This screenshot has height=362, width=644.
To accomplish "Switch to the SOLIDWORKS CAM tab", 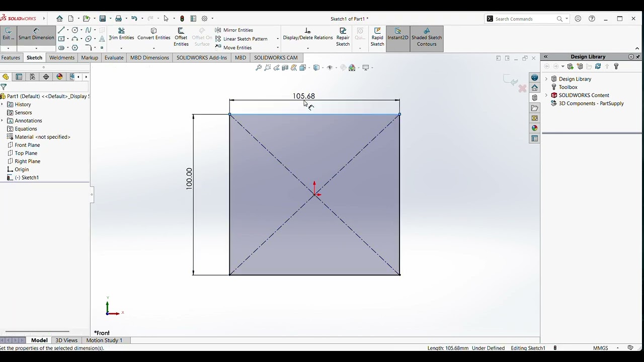I will [276, 58].
